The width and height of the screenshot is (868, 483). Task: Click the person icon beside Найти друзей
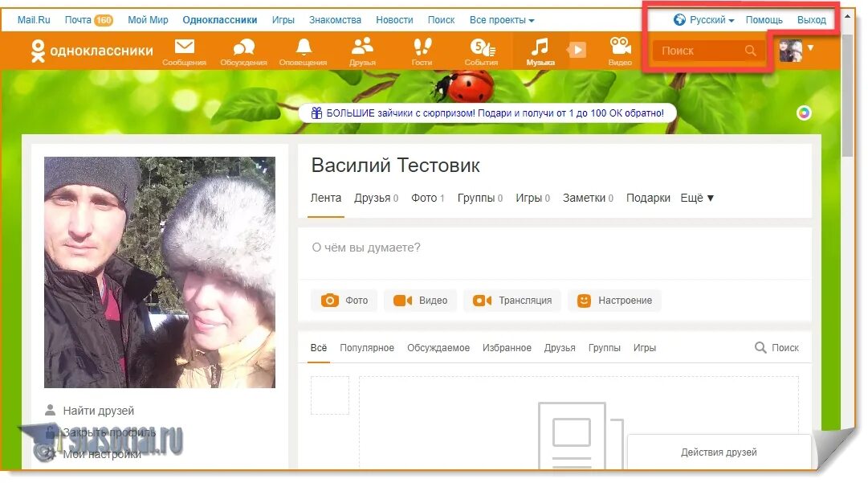click(50, 410)
